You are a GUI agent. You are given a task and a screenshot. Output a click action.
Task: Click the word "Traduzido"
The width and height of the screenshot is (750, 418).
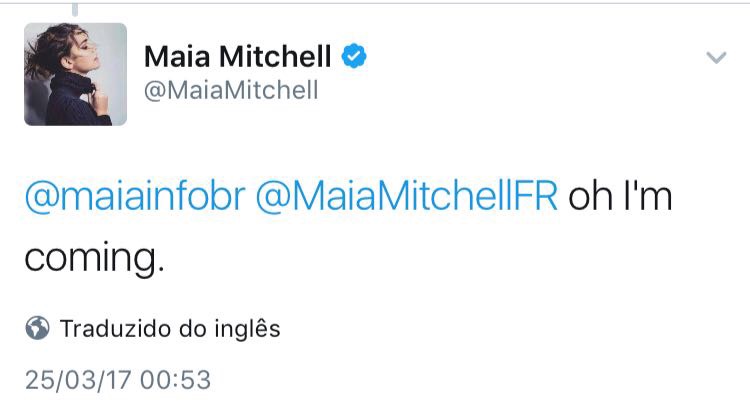[108, 328]
